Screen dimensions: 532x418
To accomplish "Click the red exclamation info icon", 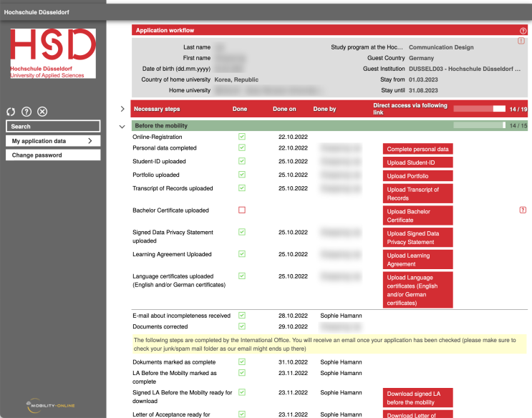I will [521, 41].
